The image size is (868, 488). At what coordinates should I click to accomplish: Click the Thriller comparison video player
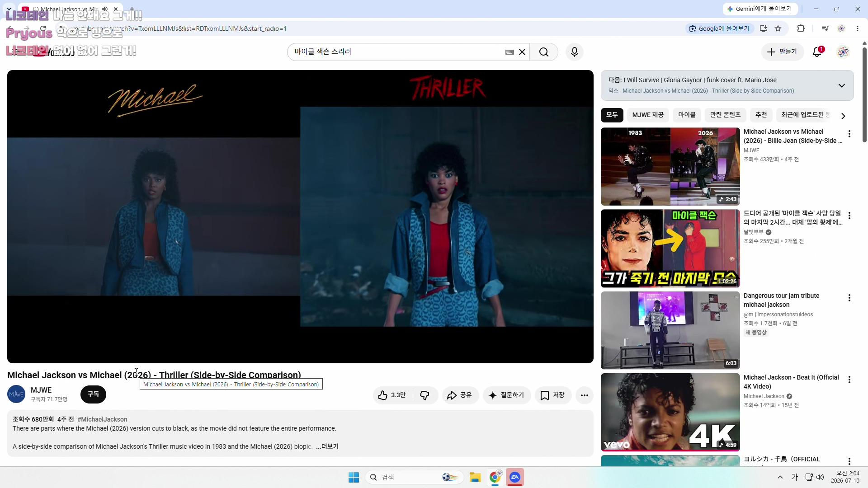[x=300, y=216]
